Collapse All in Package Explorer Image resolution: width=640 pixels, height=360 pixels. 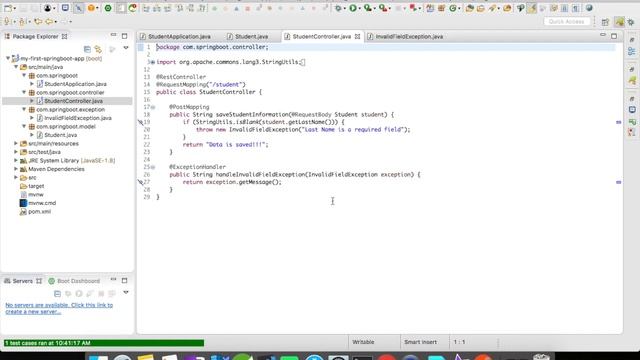[x=87, y=49]
